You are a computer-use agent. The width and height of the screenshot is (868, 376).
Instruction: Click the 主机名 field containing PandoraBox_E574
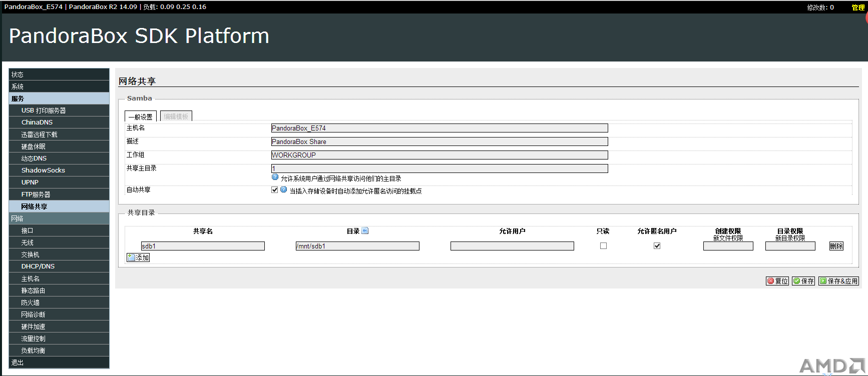pos(440,128)
